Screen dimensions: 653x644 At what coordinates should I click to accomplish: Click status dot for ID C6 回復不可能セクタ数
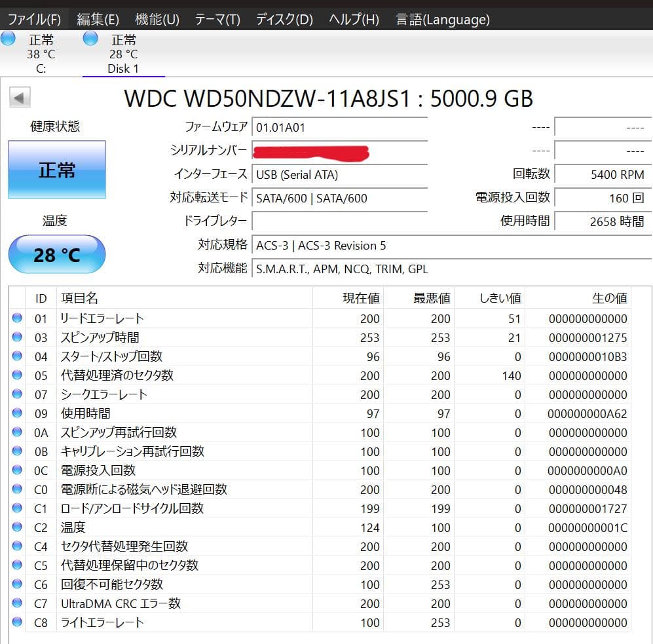tap(17, 584)
